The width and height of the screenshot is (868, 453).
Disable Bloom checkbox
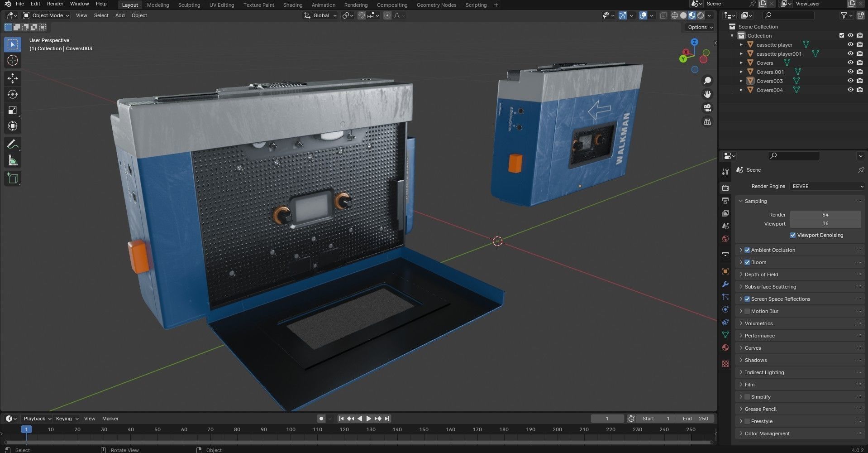pyautogui.click(x=747, y=262)
